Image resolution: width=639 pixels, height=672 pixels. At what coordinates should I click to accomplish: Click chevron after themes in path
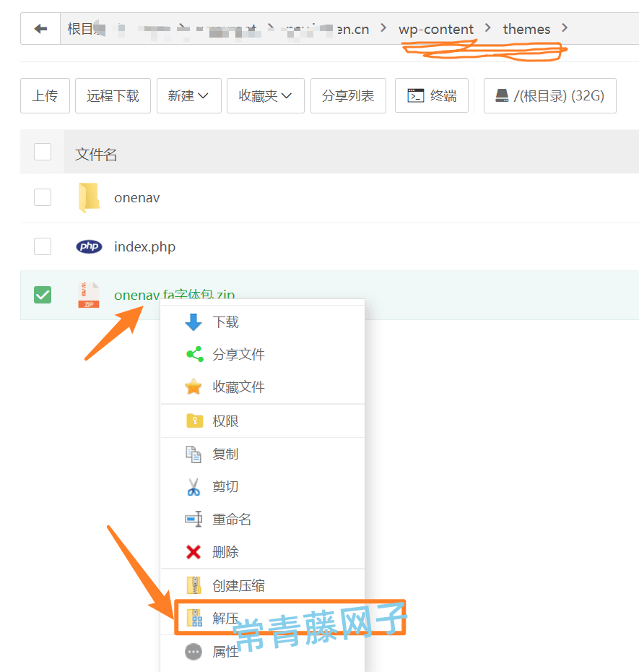(565, 28)
